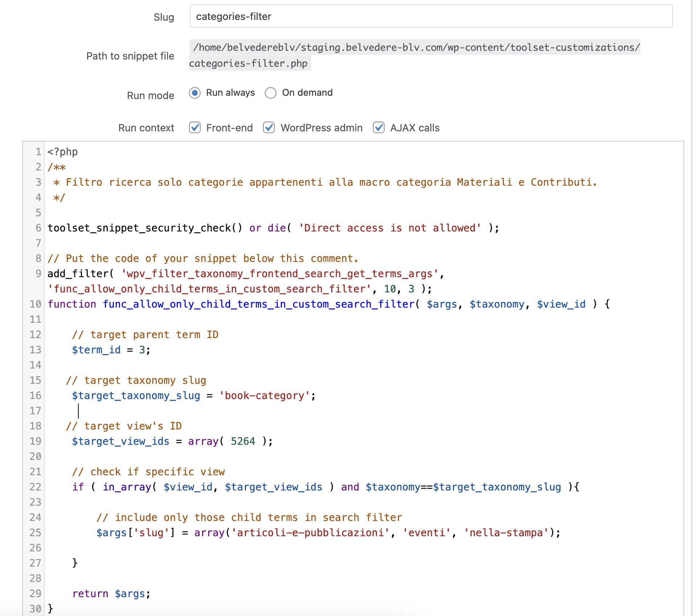Select the Run always radio button
Viewport: 698px width, 616px height.
tap(195, 93)
